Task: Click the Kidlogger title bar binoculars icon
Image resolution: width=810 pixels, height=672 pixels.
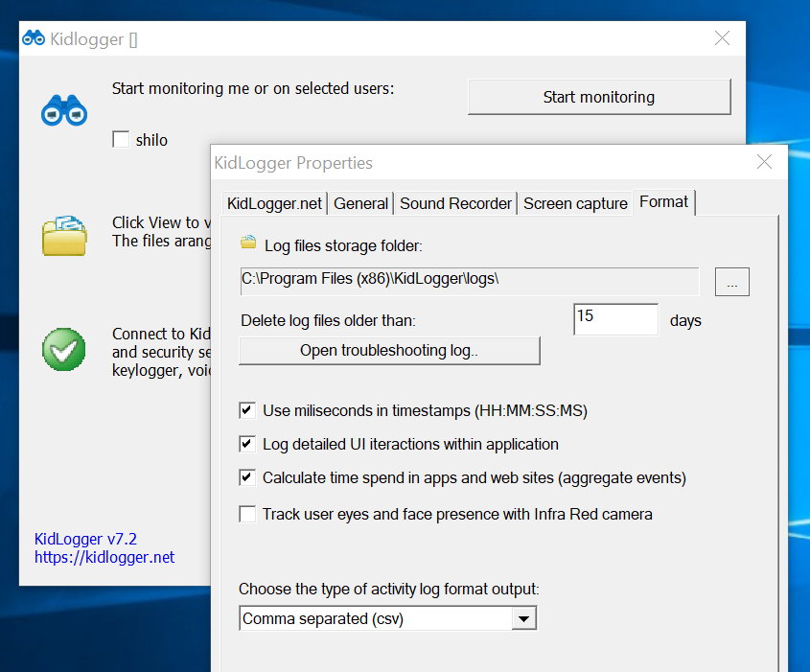Action: 34,39
